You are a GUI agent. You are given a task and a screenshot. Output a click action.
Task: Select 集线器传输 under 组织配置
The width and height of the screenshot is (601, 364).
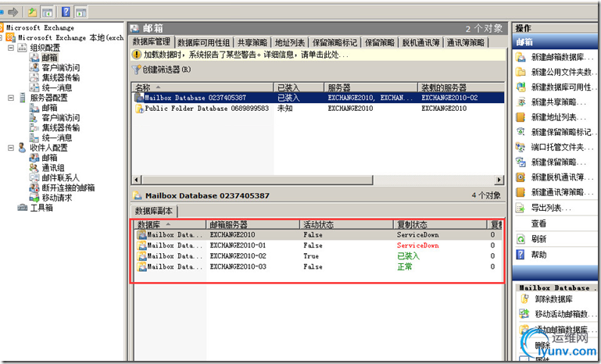pos(60,78)
